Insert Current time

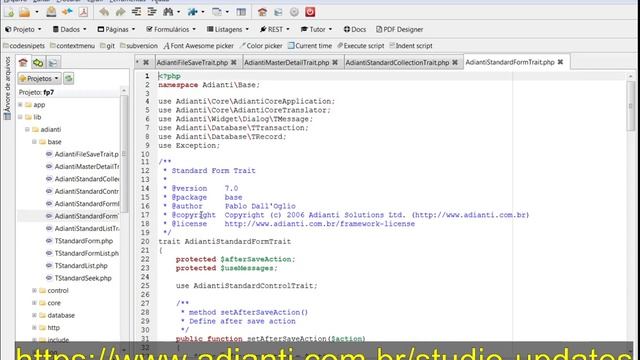310,46
